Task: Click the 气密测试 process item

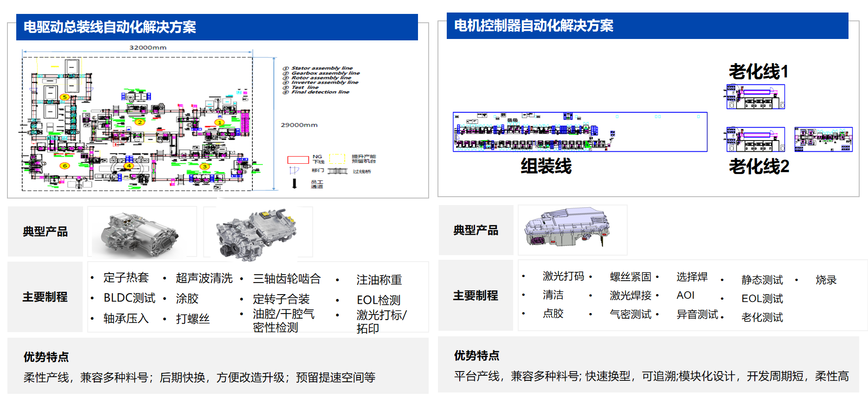Action: (630, 314)
